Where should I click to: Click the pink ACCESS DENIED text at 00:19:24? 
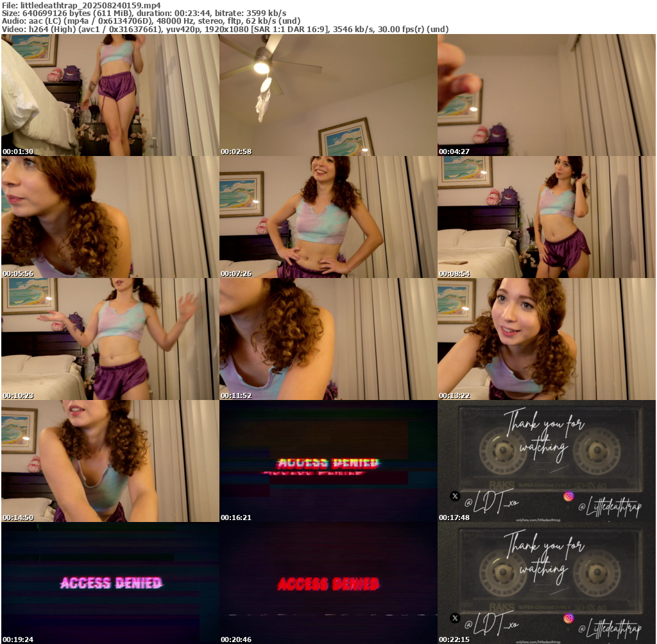111,583
